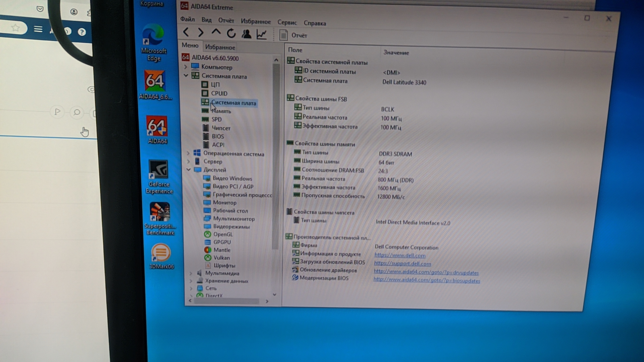Open the Вид menu

(x=207, y=20)
